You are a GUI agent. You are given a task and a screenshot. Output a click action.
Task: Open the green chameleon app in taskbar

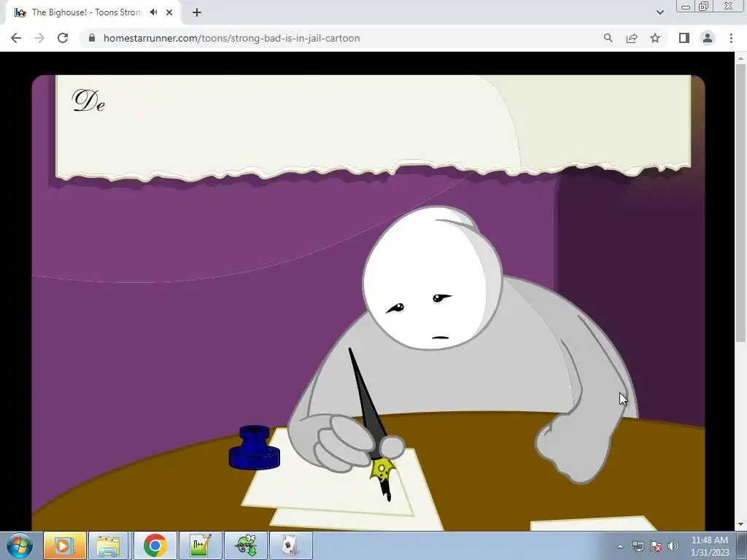[246, 545]
